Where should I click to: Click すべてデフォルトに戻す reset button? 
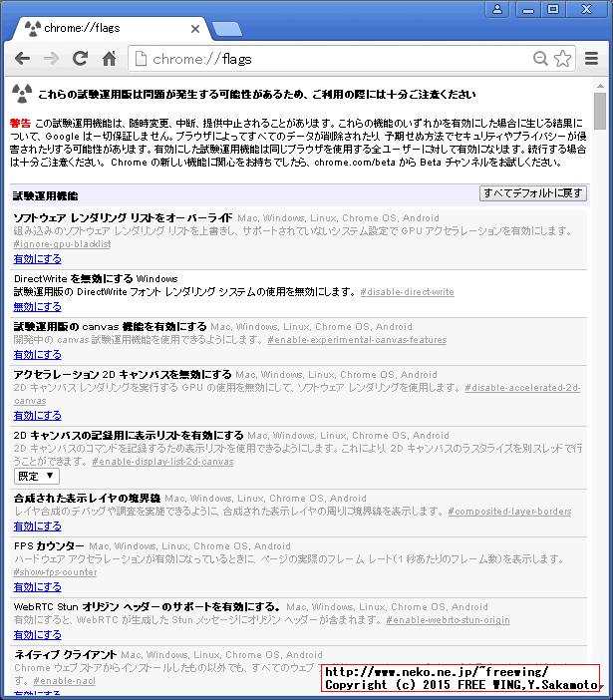point(533,193)
